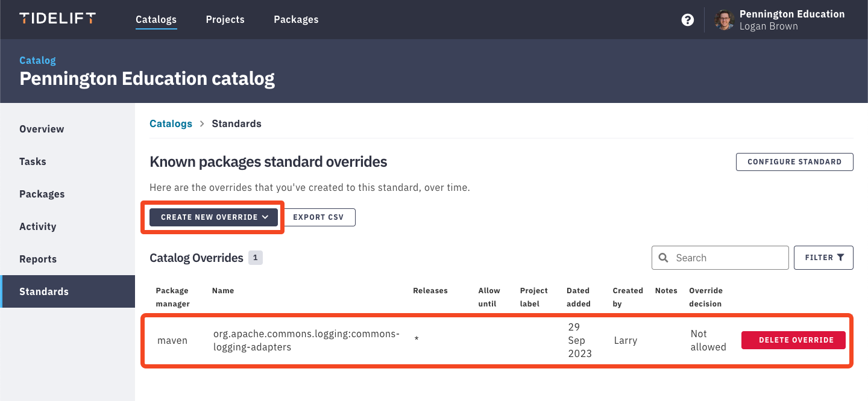
Task: Click the Standards breadcrumb text
Action: [x=237, y=123]
